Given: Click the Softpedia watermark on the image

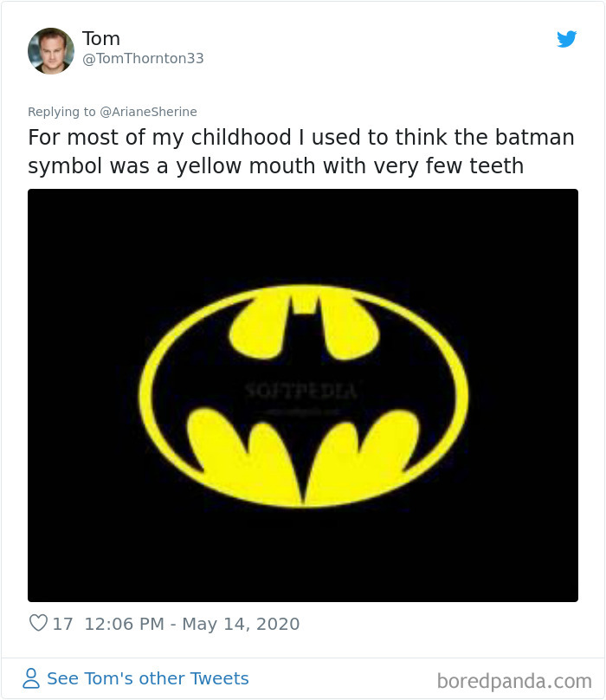Looking at the screenshot, I should pos(302,390).
